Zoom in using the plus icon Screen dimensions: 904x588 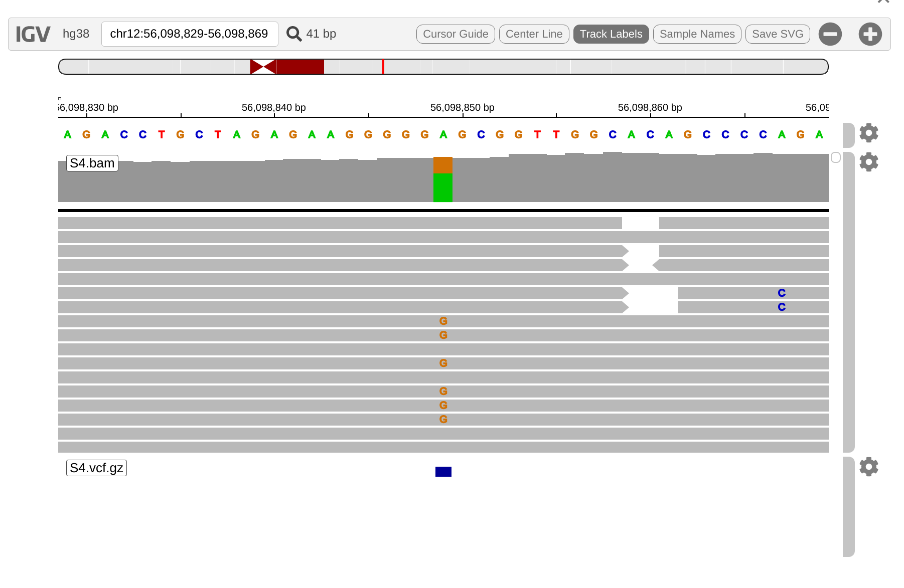pos(870,34)
